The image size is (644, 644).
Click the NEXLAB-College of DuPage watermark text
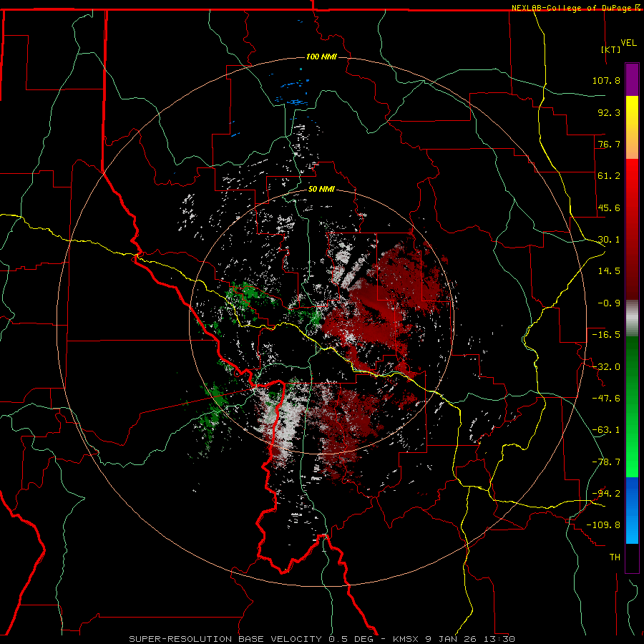coord(572,8)
